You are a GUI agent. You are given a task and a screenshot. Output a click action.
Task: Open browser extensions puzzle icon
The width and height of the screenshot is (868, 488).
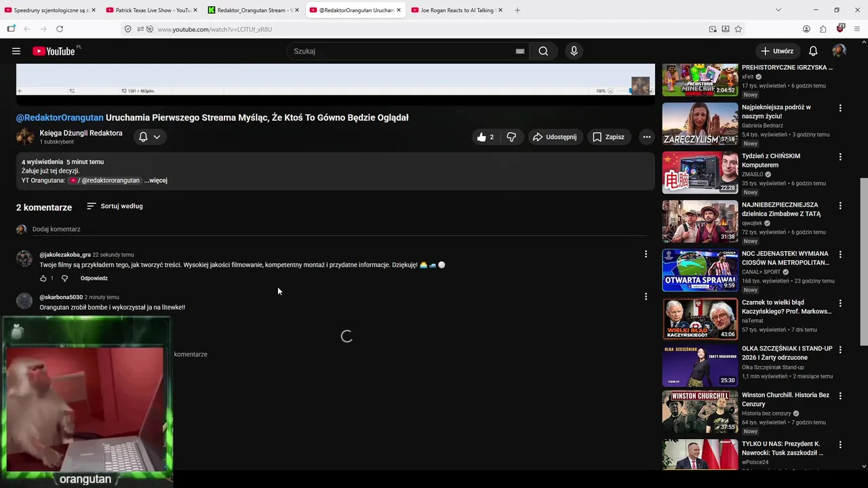point(823,29)
